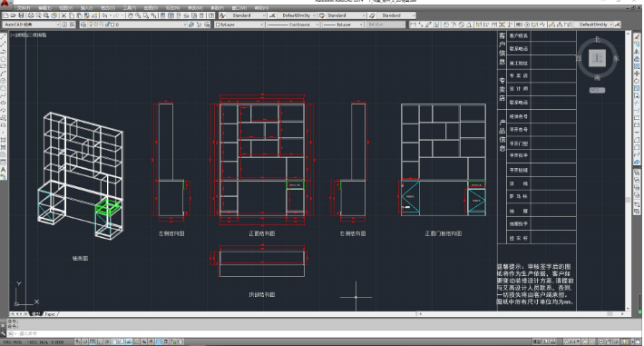This screenshot has height=346, width=644.
Task: Click the 上 face of the ViewCube
Action: pos(597,58)
